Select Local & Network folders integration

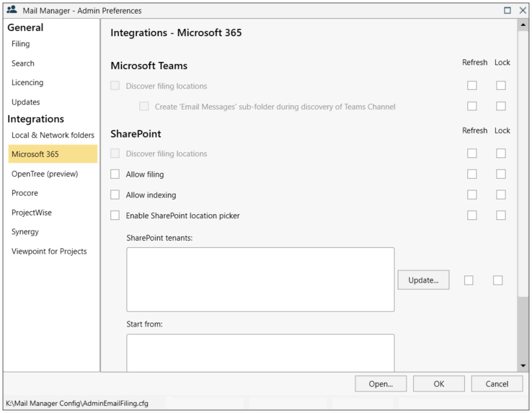coord(52,135)
